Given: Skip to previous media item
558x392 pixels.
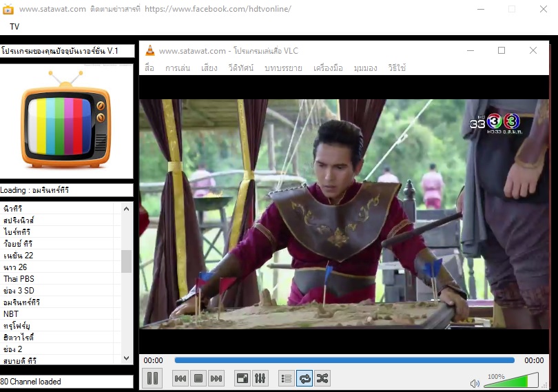Looking at the screenshot, I should pyautogui.click(x=180, y=378).
